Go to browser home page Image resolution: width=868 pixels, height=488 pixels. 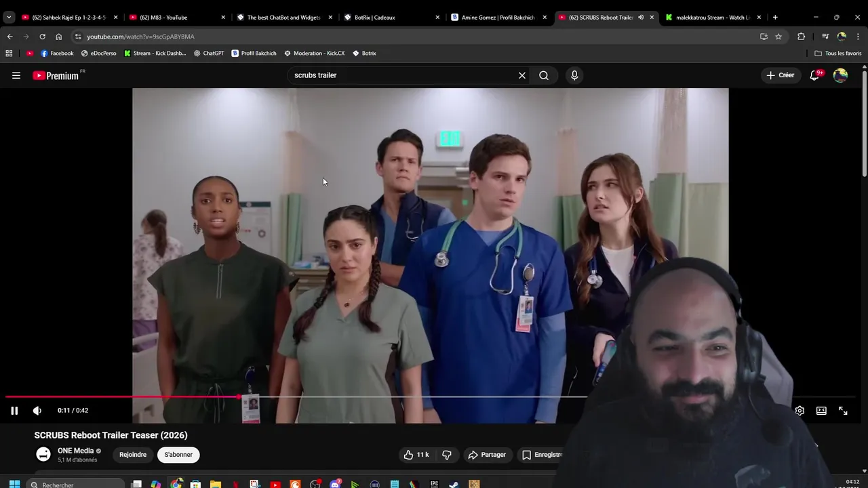click(x=58, y=37)
